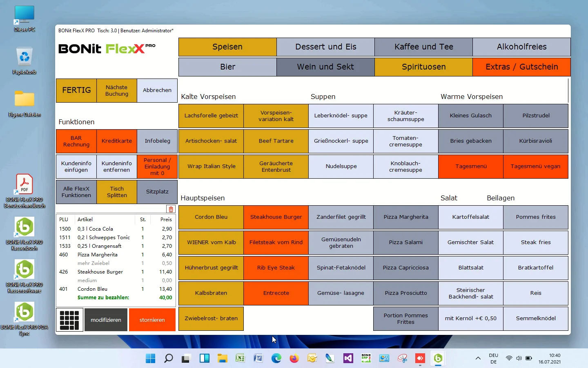This screenshot has width=588, height=368.
Task: Open the numeric keypad icon
Action: 69,320
